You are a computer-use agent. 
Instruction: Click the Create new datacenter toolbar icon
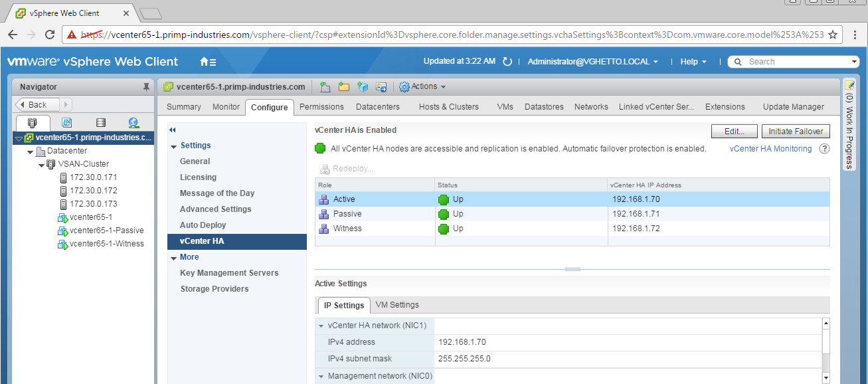coord(325,87)
